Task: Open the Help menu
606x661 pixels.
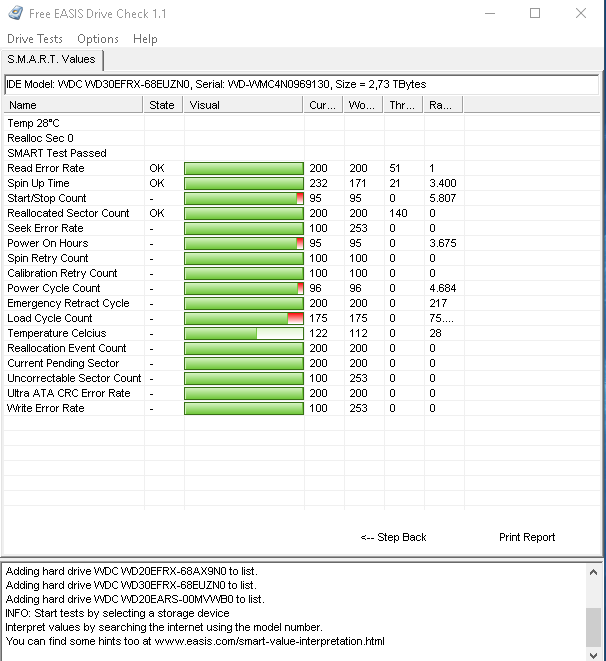Action: click(145, 39)
